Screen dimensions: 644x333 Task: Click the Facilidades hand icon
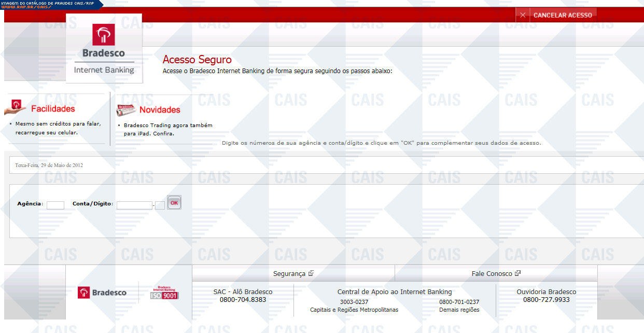pos(16,107)
